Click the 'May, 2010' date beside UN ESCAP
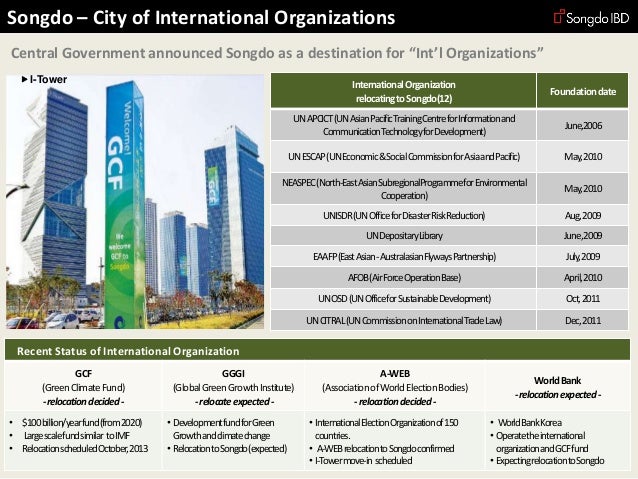This screenshot has width=638, height=479. [x=583, y=157]
